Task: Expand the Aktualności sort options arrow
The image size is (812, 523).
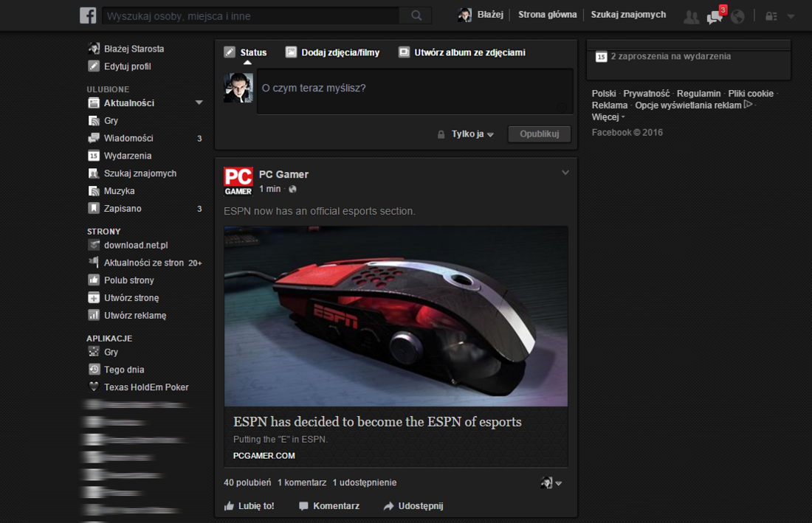Action: [199, 103]
